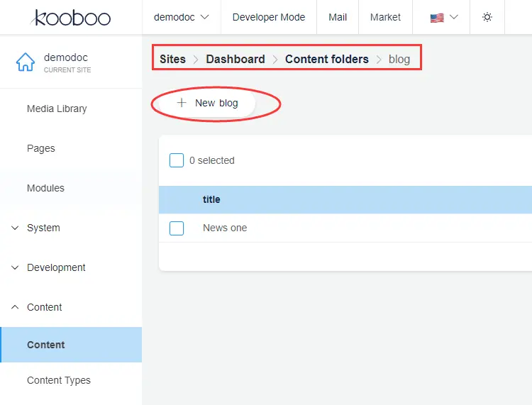Image resolution: width=532 pixels, height=405 pixels.
Task: Toggle the light/dark theme sun icon
Action: [x=487, y=17]
